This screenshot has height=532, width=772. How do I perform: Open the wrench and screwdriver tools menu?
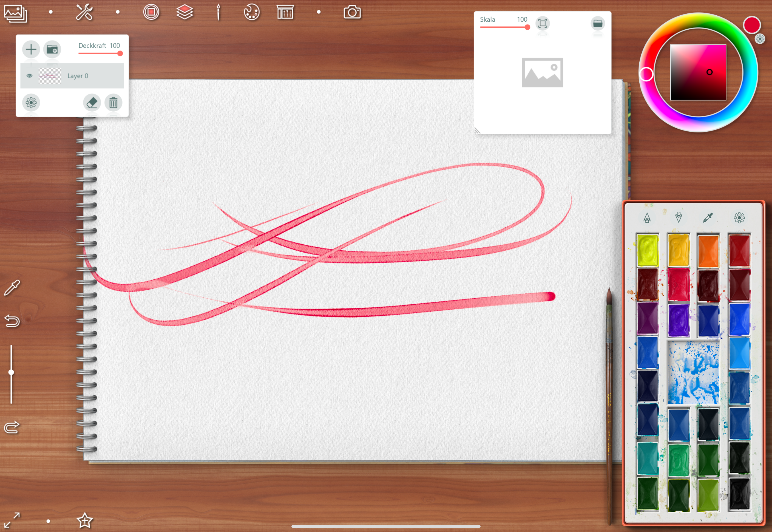84,12
